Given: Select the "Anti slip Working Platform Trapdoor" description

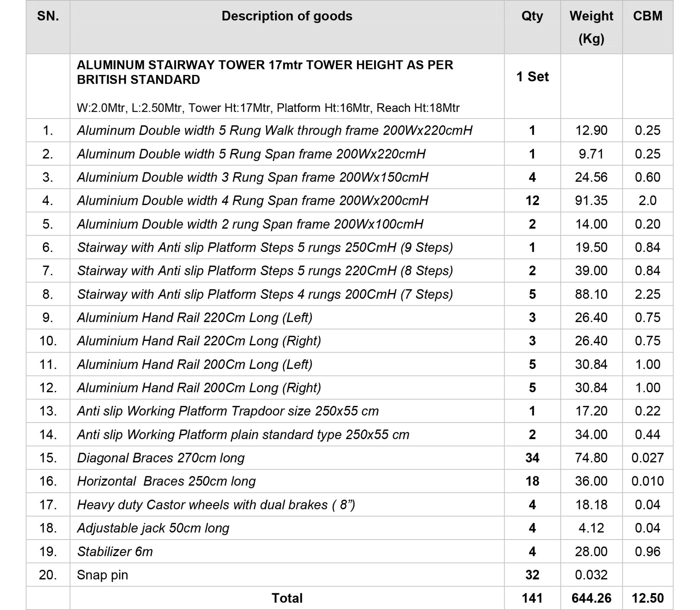Looking at the screenshot, I should click(x=228, y=411).
